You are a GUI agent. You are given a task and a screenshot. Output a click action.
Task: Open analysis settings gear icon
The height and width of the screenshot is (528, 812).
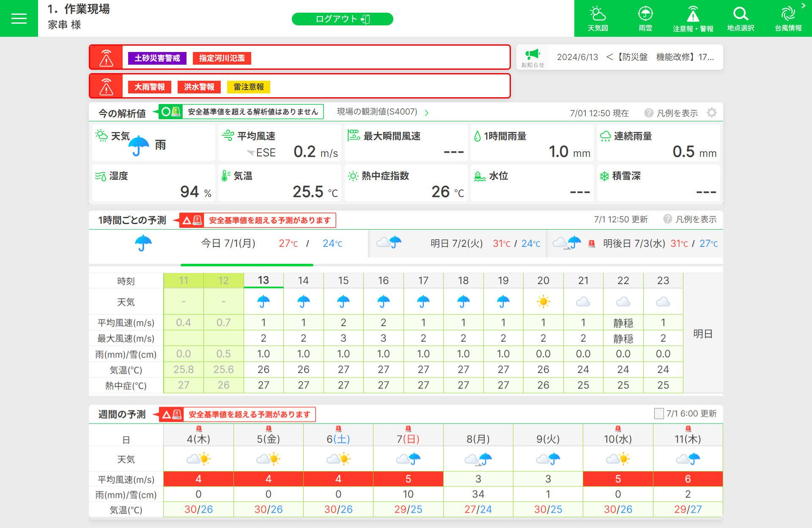pyautogui.click(x=712, y=112)
